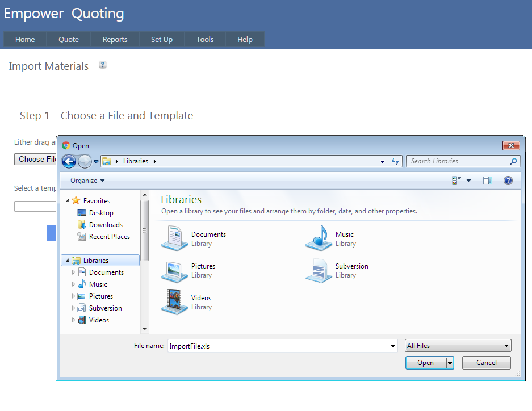
Task: Open the Pictures library icon
Action: 174,270
